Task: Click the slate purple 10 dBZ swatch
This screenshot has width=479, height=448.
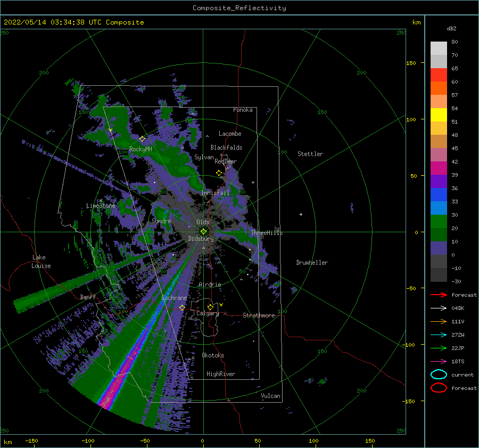Action: click(439, 248)
